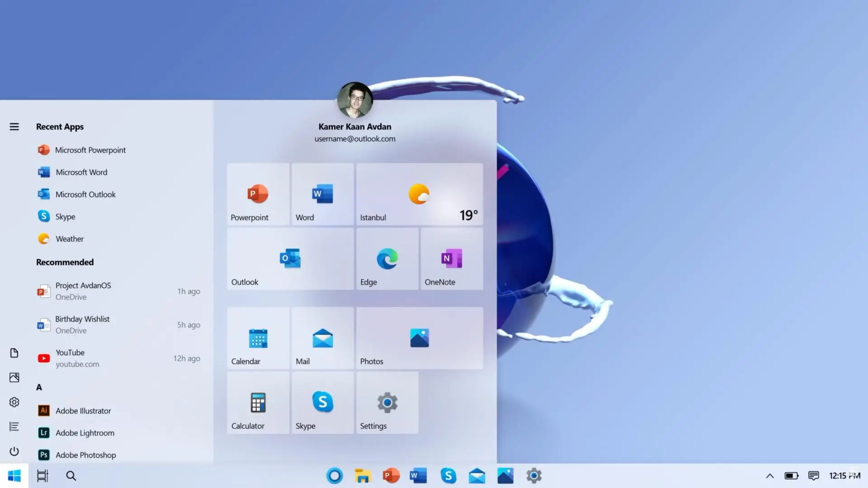868x488 pixels.
Task: Open PowerPoint on the taskbar
Action: [391, 476]
